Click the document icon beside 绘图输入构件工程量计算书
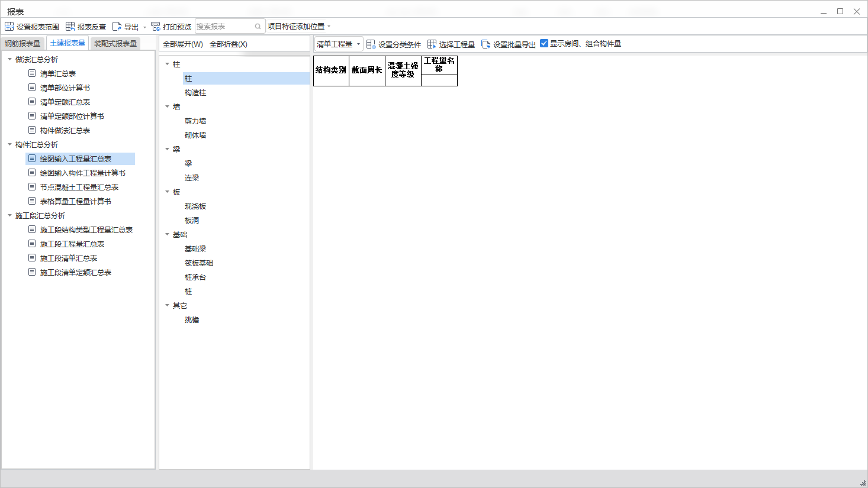 [x=32, y=173]
